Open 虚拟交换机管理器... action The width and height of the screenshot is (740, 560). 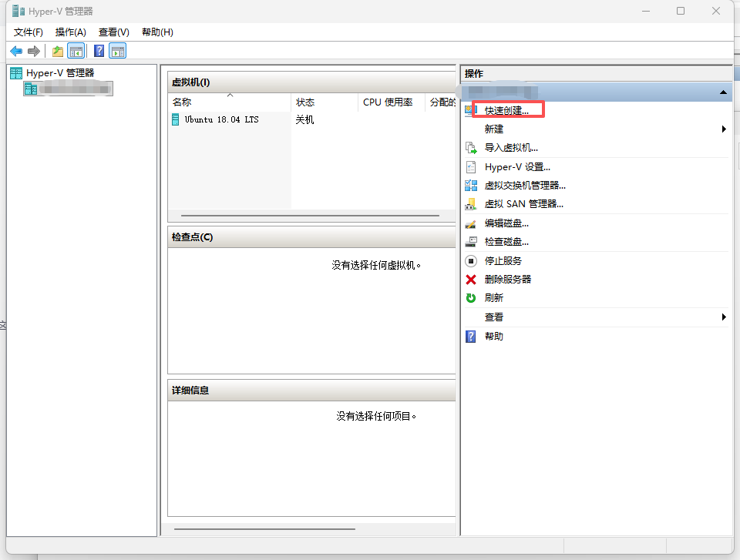[x=525, y=186]
